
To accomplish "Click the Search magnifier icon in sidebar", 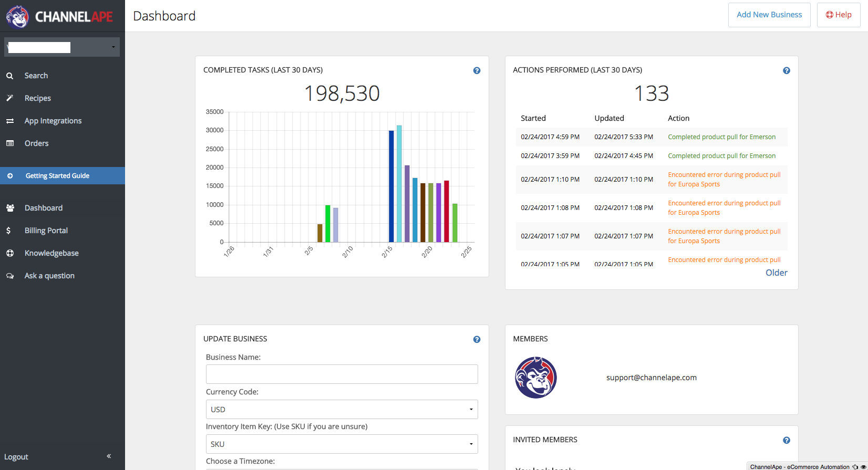I will pos(9,76).
